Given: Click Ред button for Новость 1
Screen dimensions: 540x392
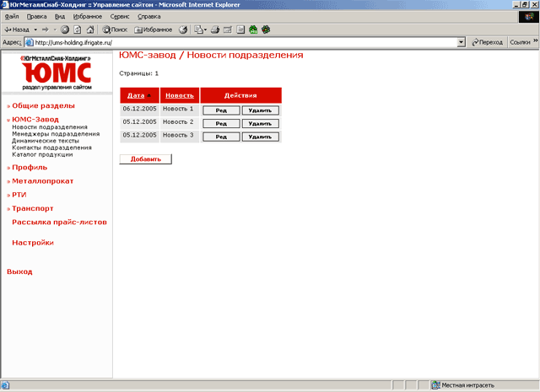Looking at the screenshot, I should coord(221,110).
